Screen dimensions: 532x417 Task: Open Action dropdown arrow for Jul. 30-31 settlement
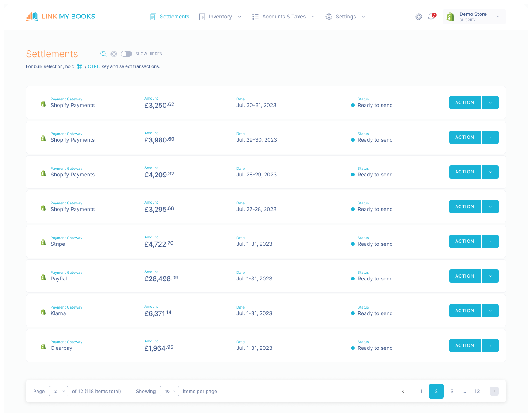point(490,103)
